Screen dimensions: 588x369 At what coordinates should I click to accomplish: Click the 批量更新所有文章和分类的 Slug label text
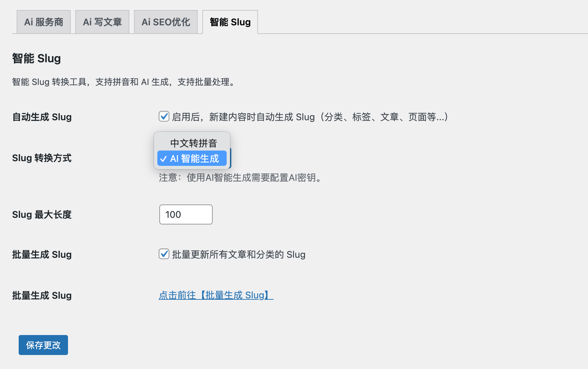239,254
